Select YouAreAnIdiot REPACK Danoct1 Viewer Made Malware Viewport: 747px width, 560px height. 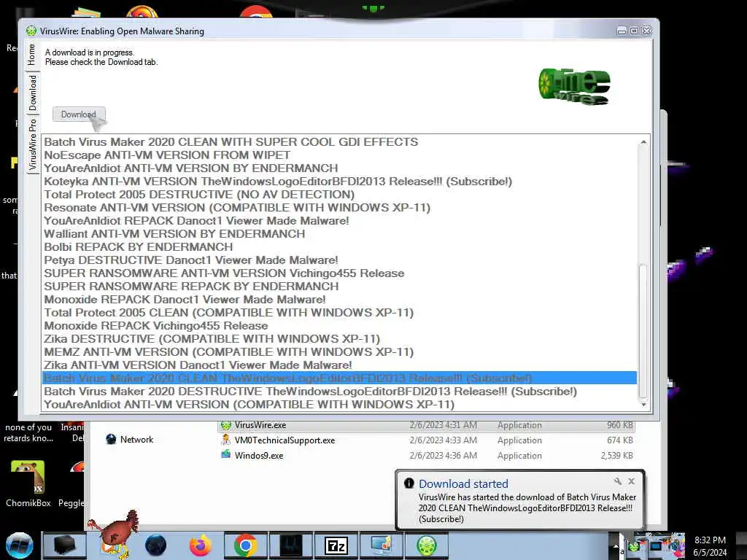[340, 221]
